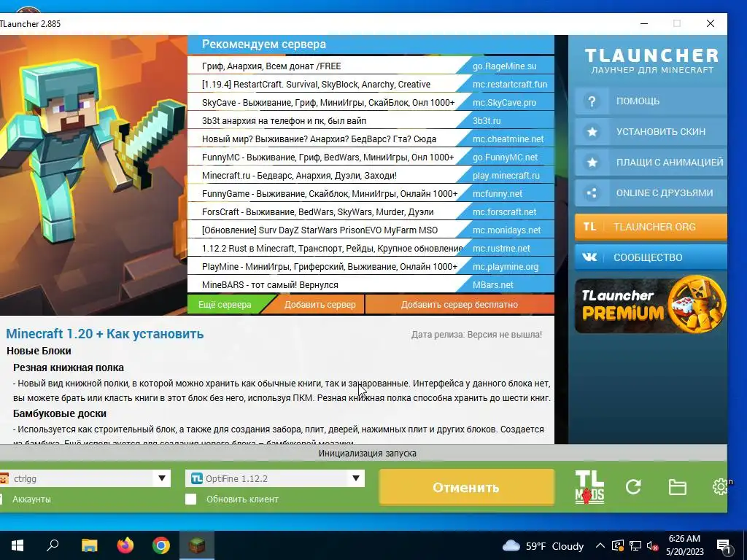Screen dimensions: 747x560
Task: Open the TL Mods icon
Action: coord(589,486)
